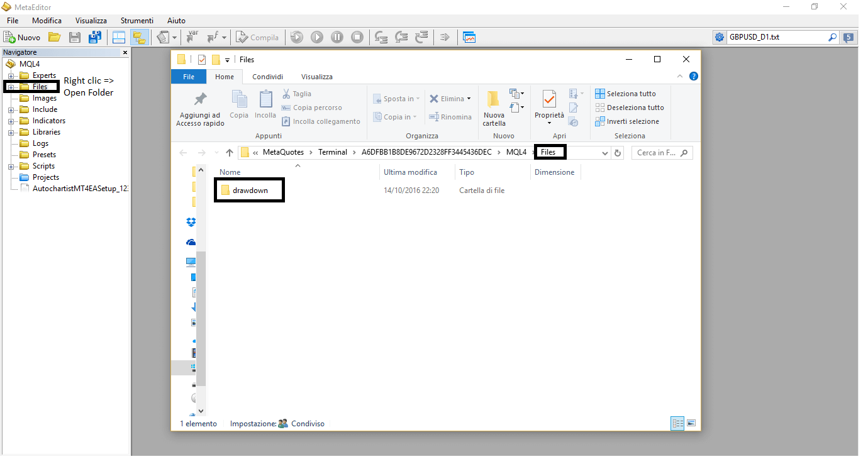Switch to the Condividi ribbon tab
The width and height of the screenshot is (868, 464).
[x=267, y=77]
